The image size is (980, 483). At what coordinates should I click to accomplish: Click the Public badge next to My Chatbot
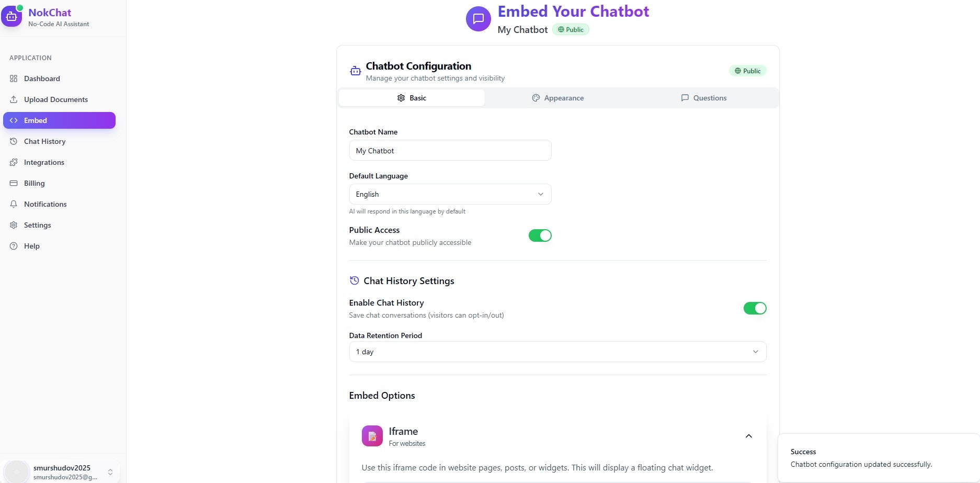click(571, 29)
